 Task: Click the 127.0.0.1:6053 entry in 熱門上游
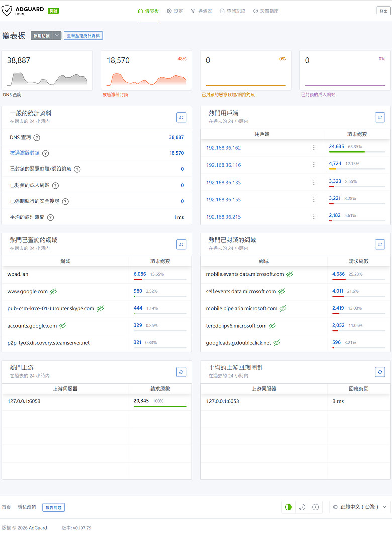click(x=24, y=401)
